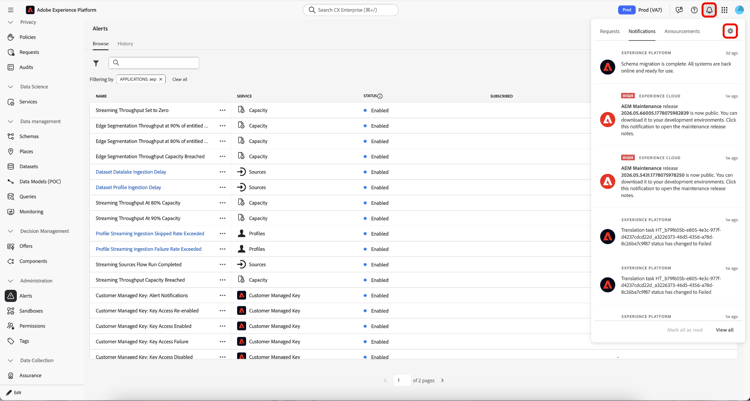The image size is (750, 401).
Task: Select Edge Segmentation Throughput Capacity Breached row
Action: (x=413, y=156)
